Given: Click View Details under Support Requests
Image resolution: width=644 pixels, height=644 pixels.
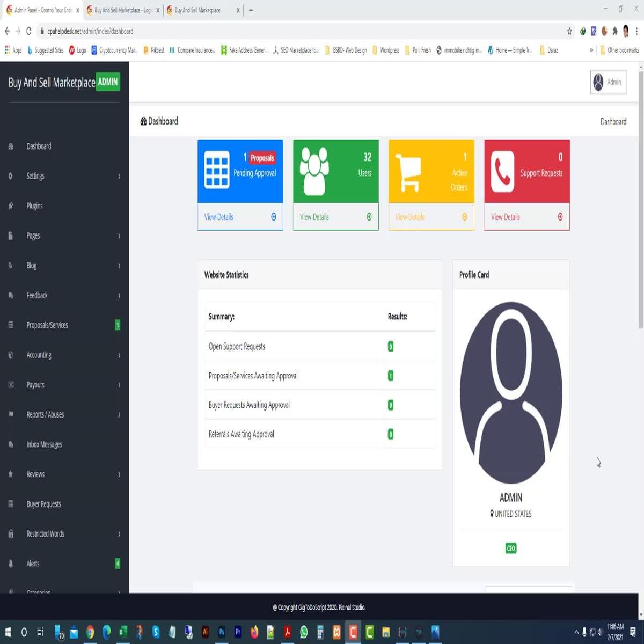Looking at the screenshot, I should click(506, 217).
